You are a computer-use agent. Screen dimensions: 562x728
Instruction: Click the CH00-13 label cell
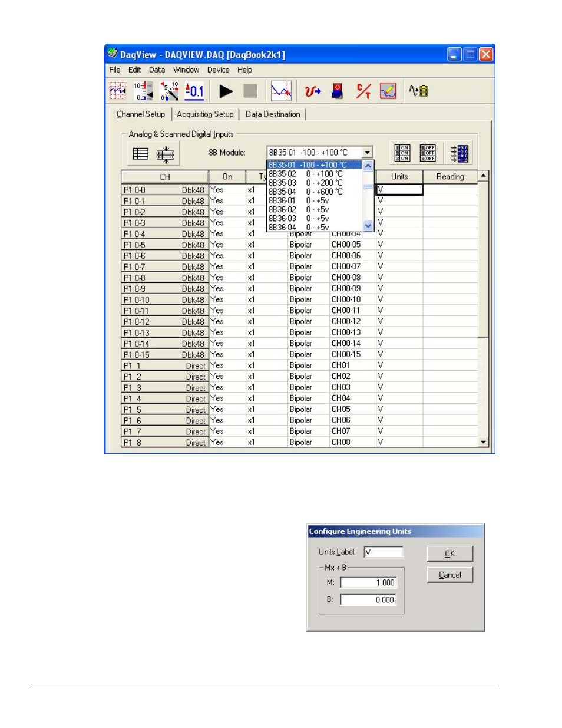352,332
